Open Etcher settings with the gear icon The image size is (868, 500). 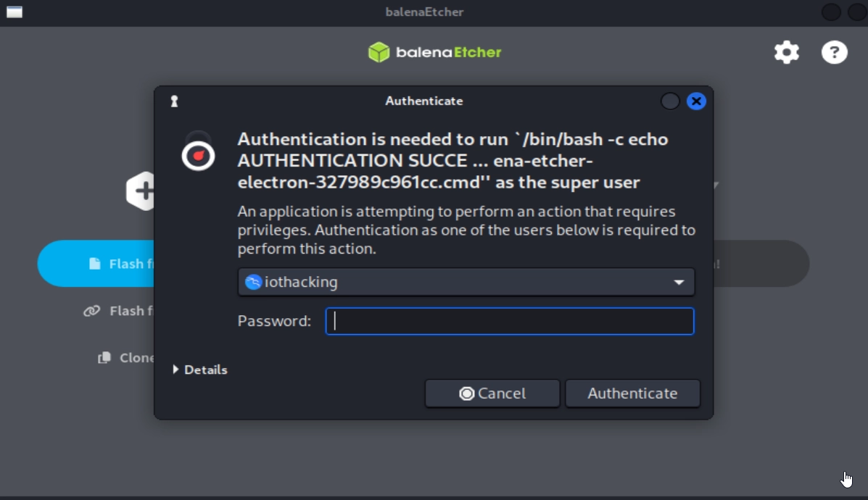click(x=786, y=51)
